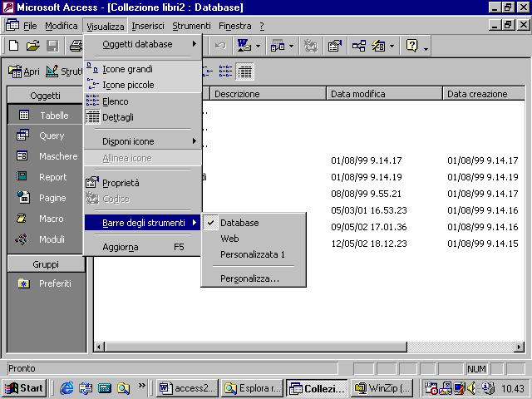Click the Gruppi bar header
Image resolution: width=532 pixels, height=399 pixels.
[x=46, y=264]
